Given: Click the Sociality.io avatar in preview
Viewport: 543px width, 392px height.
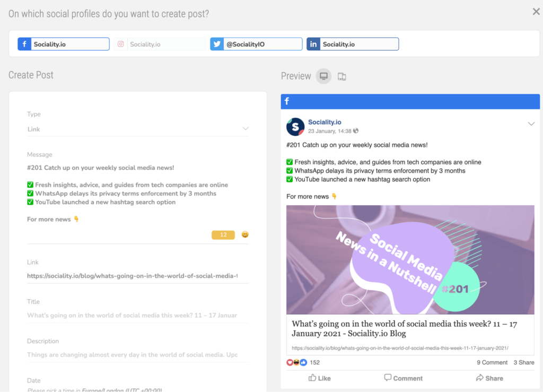Looking at the screenshot, I should [295, 127].
